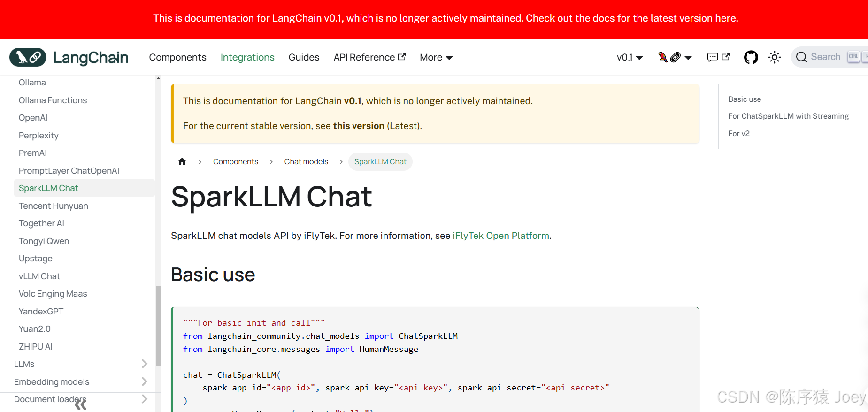Go to home via breadcrumb house icon
The height and width of the screenshot is (412, 868).
tap(182, 161)
